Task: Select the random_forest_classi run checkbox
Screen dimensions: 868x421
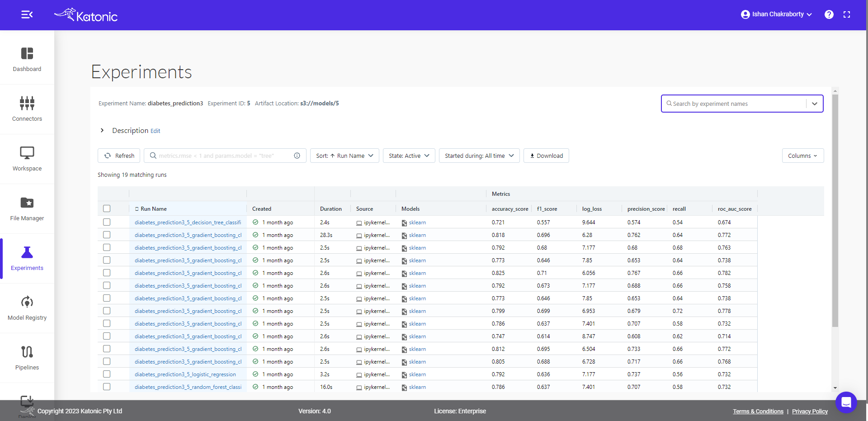Action: (x=107, y=387)
